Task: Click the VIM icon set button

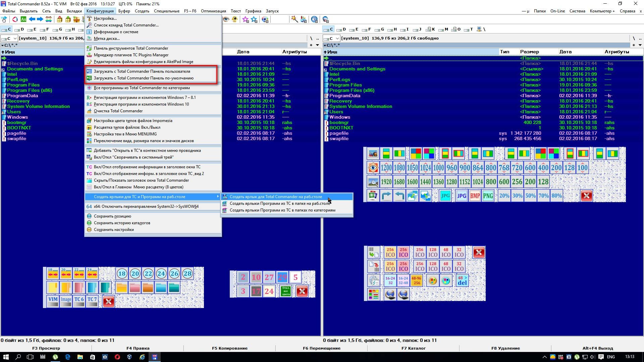Action: tap(53, 301)
